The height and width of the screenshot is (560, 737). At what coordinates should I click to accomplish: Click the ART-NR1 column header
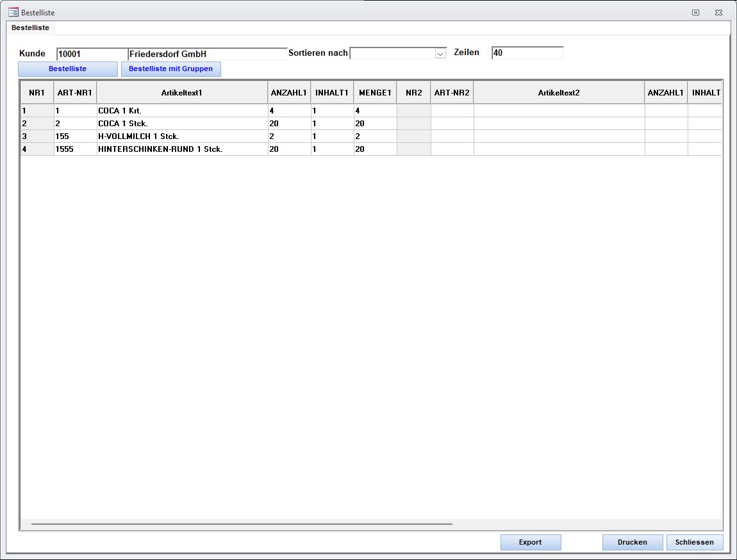click(75, 93)
